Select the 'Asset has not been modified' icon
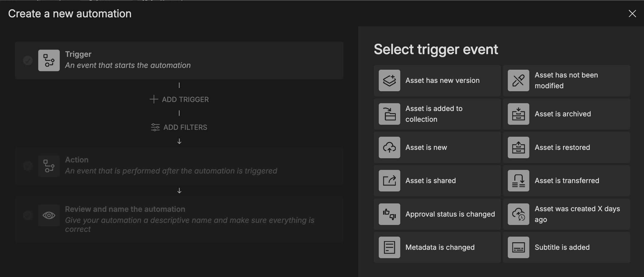The width and height of the screenshot is (644, 277). pos(518,80)
